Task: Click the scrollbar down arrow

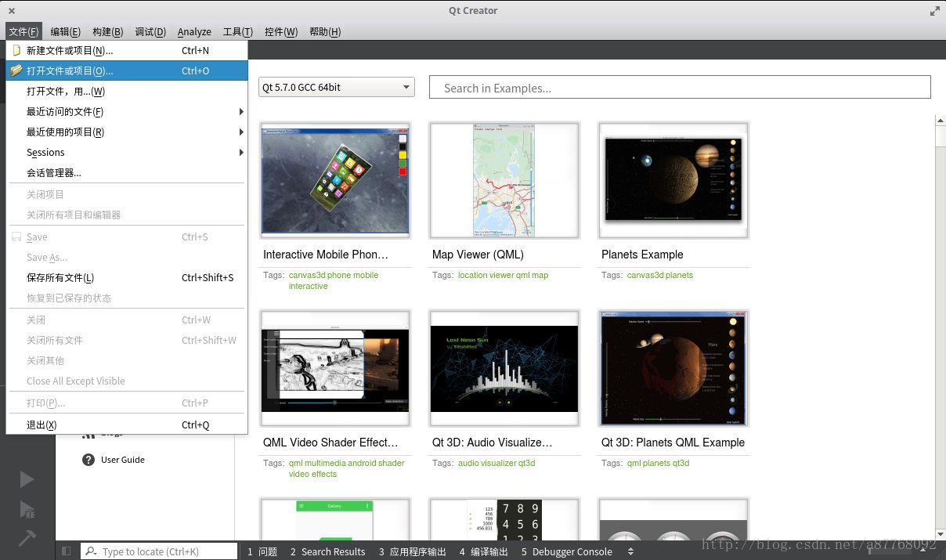Action: (941, 534)
